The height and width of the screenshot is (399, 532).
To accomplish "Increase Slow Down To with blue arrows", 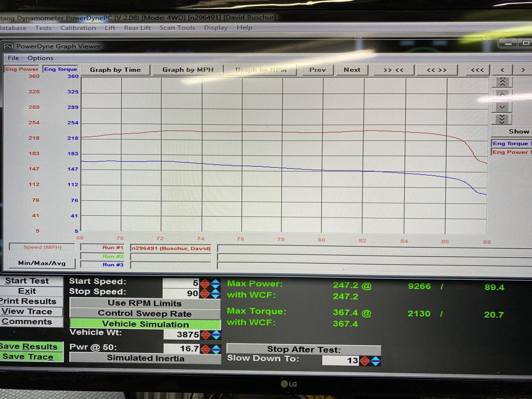I will [375, 361].
